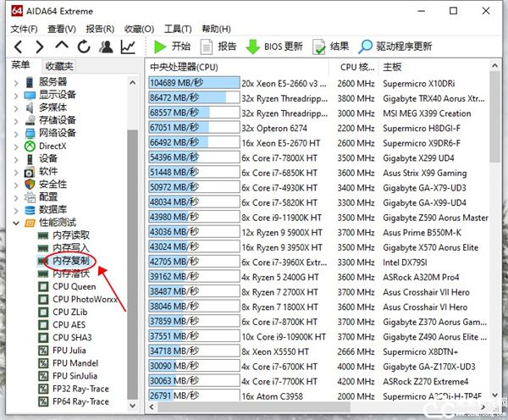Click the 86472 MB/秒 result bar
This screenshot has width=508, height=420.
[194, 98]
